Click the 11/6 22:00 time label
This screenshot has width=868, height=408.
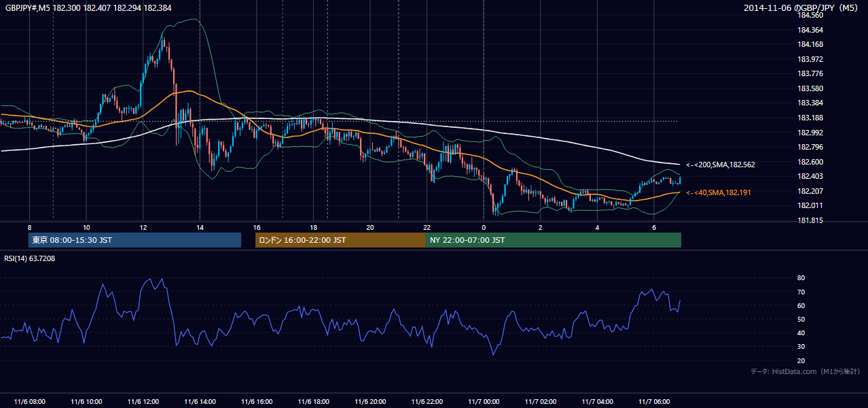coord(427,402)
